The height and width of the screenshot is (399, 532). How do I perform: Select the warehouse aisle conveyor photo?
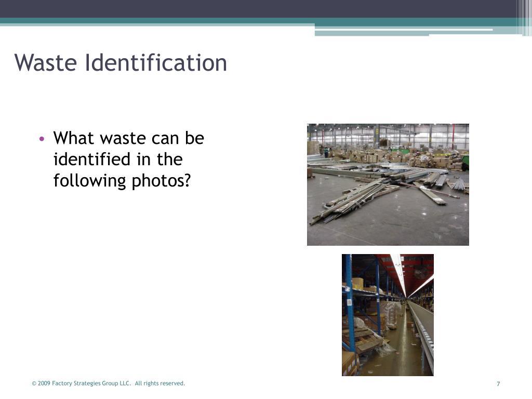pos(388,315)
